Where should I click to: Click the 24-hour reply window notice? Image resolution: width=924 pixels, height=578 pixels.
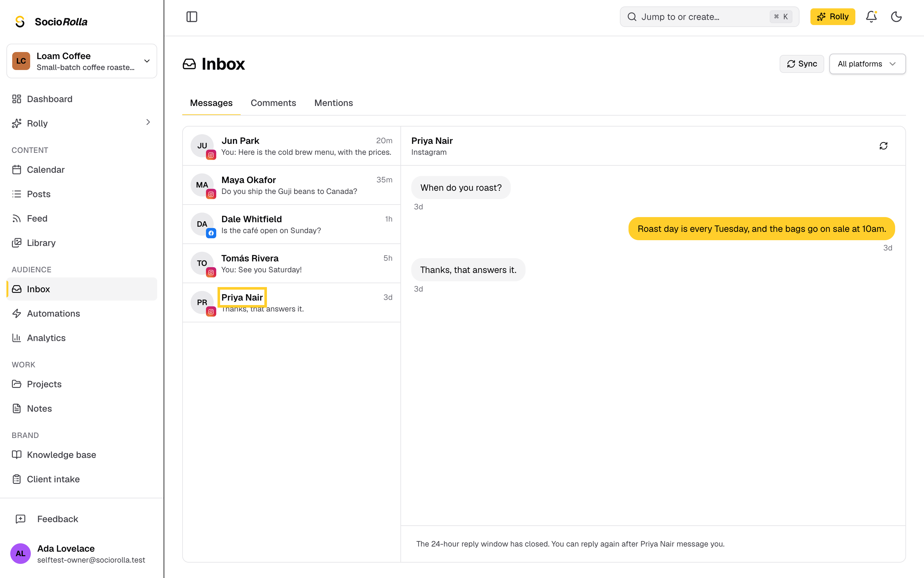point(570,544)
